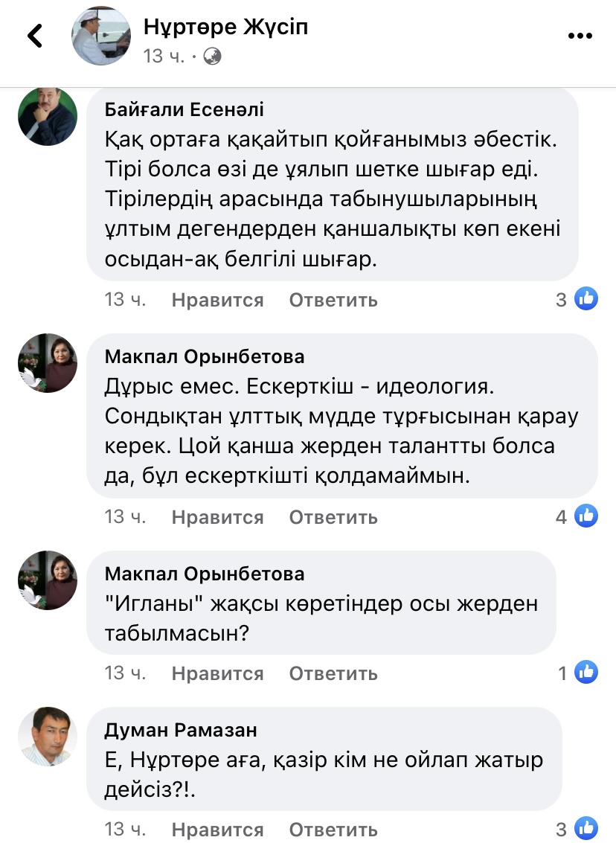Open Думан Рамазан's avatar
Image resolution: width=616 pixels, height=843 pixels.
[x=48, y=735]
